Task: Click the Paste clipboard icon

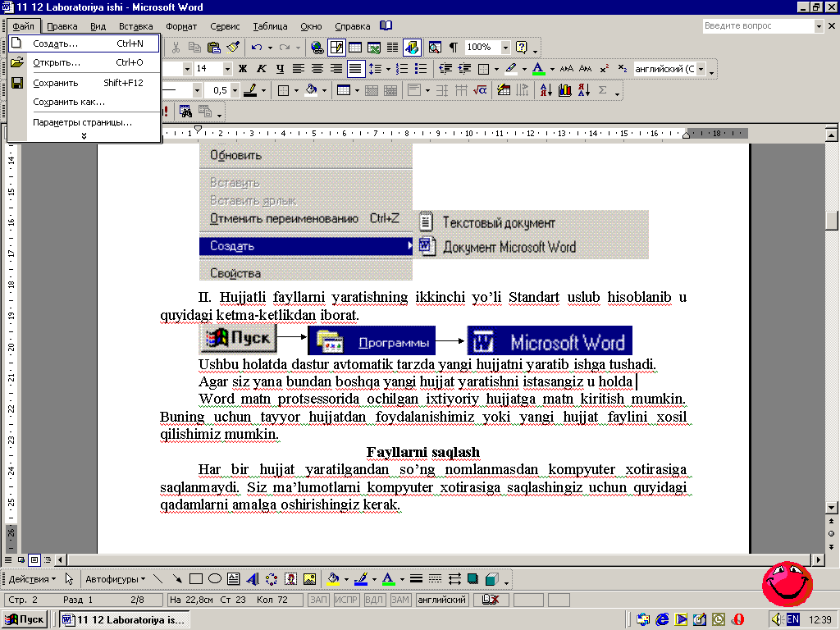Action: tap(214, 48)
